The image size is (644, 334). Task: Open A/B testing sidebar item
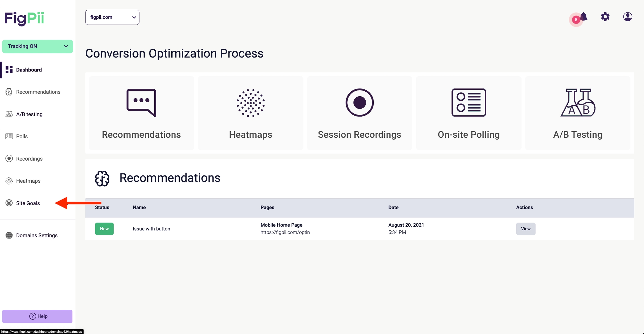tap(29, 114)
